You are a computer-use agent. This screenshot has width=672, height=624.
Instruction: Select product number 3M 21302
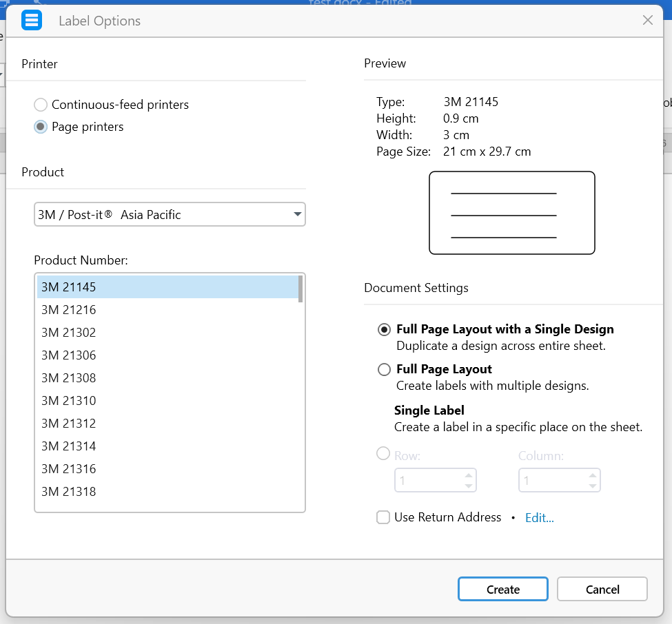click(x=167, y=333)
